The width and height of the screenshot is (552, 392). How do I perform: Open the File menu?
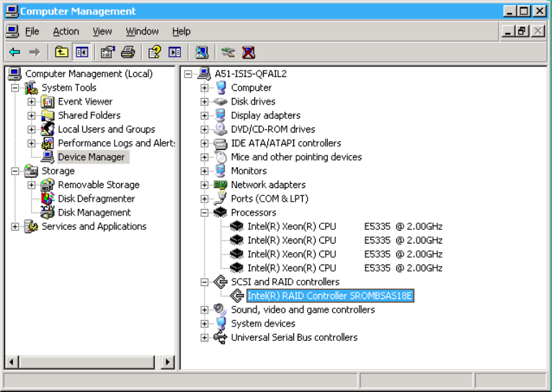coord(32,32)
